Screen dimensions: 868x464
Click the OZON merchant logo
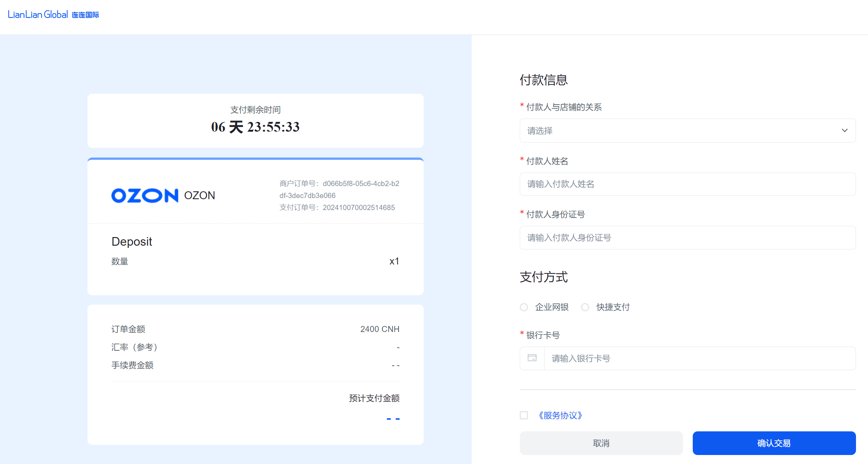click(144, 195)
